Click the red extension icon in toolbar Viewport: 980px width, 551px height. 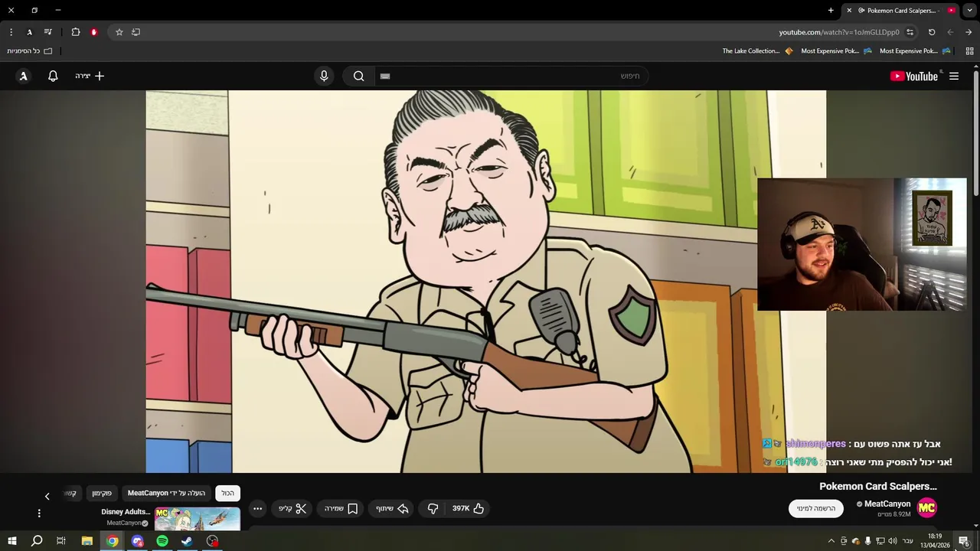pyautogui.click(x=94, y=32)
